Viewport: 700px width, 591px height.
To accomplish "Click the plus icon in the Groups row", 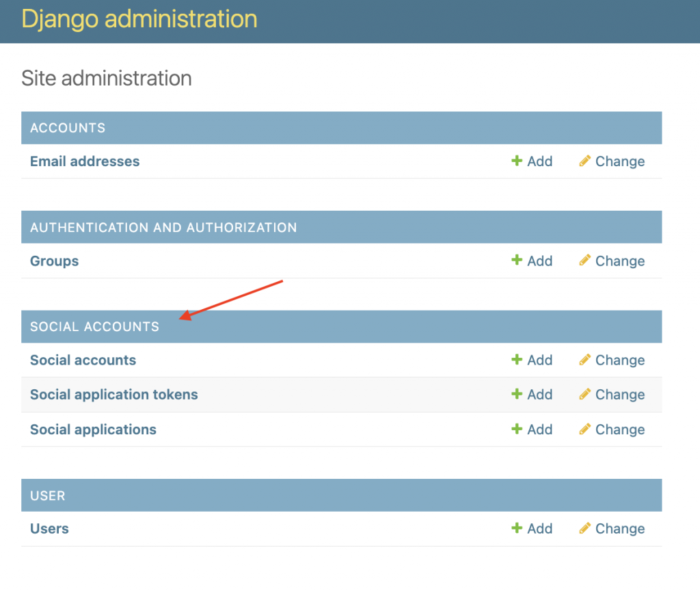I will pyautogui.click(x=517, y=260).
